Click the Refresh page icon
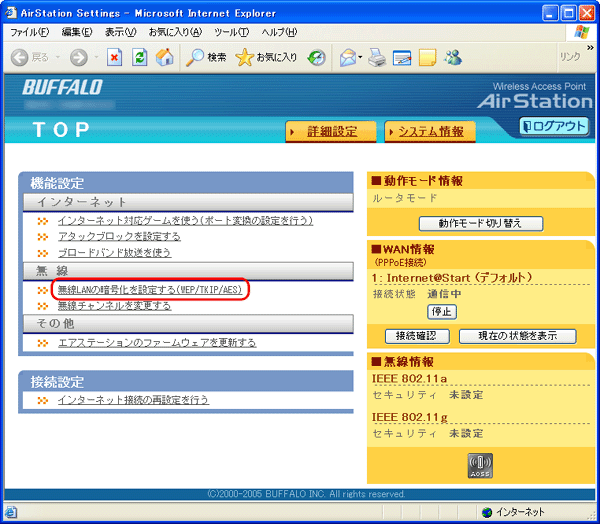This screenshot has width=600, height=524. point(140,57)
